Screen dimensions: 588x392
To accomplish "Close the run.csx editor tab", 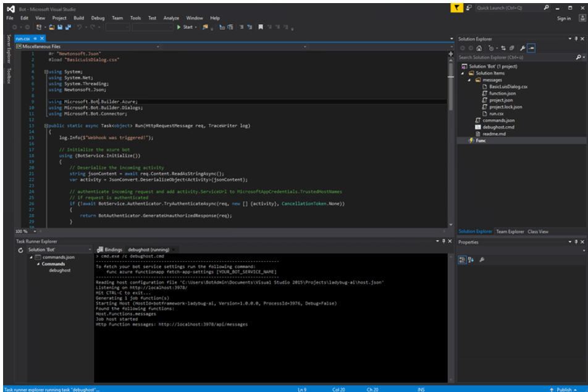I will (42, 38).
